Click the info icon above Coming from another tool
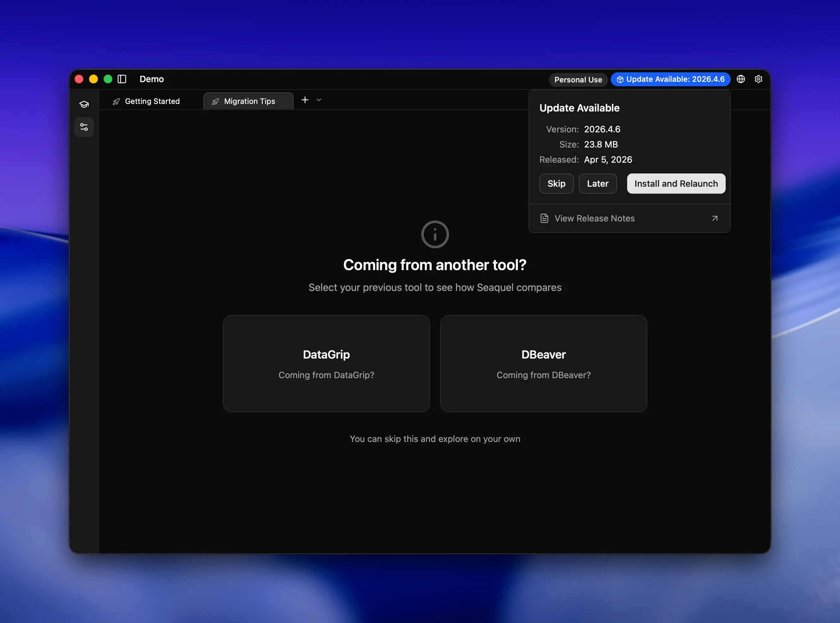The width and height of the screenshot is (840, 623). (435, 234)
